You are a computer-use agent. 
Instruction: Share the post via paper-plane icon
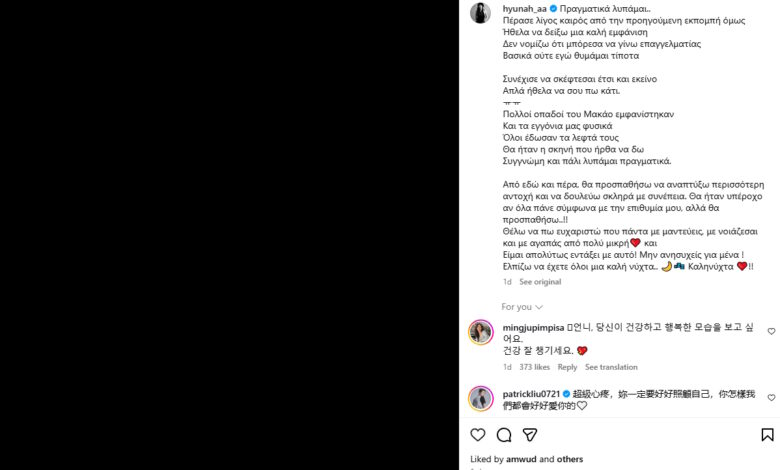click(x=530, y=435)
